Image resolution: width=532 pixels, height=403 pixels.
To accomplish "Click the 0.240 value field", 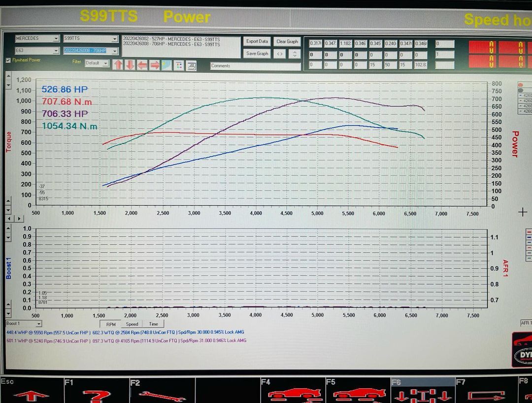I will tap(391, 44).
